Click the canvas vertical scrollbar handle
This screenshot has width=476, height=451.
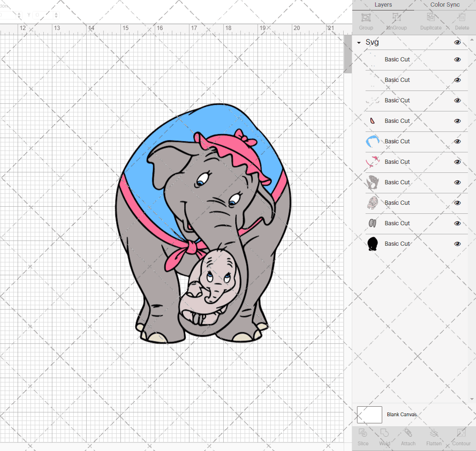347,54
